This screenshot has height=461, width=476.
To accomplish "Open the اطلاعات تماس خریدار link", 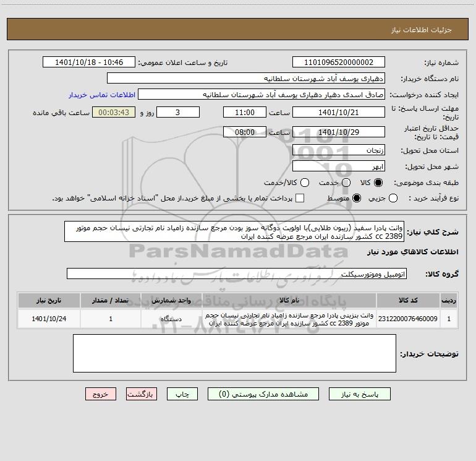I will tap(102, 95).
